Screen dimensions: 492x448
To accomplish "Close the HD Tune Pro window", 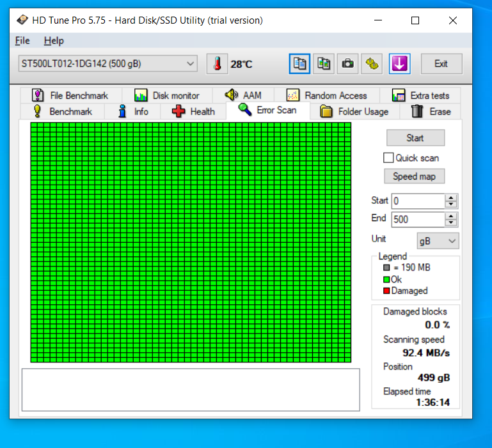I will (x=453, y=20).
